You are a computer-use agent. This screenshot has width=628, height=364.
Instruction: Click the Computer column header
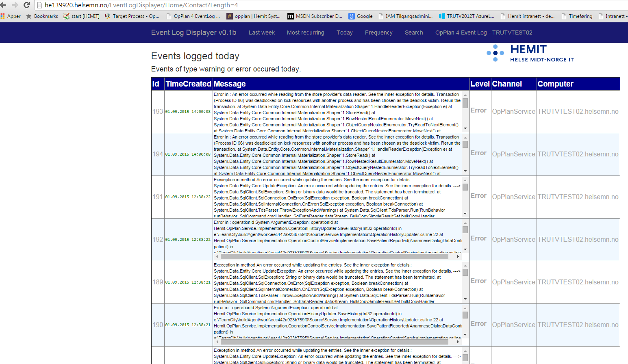click(x=578, y=84)
